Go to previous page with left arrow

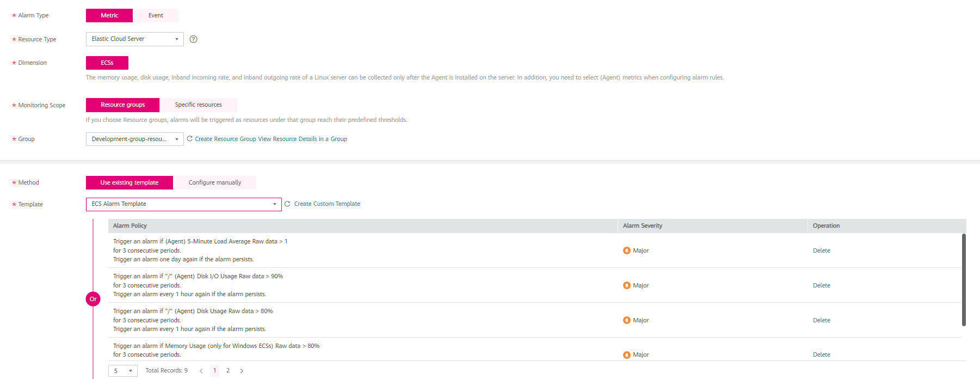(201, 371)
